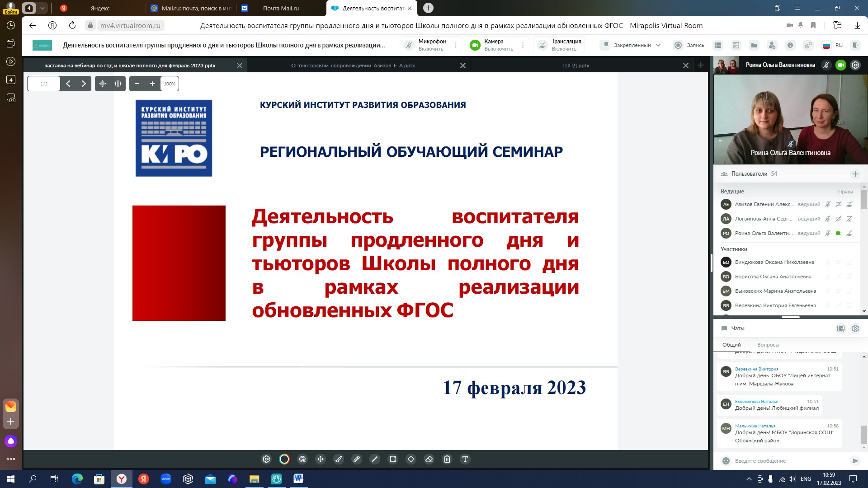The image size is (868, 488).
Task: Open the user settings icon in header
Action: 772,45
